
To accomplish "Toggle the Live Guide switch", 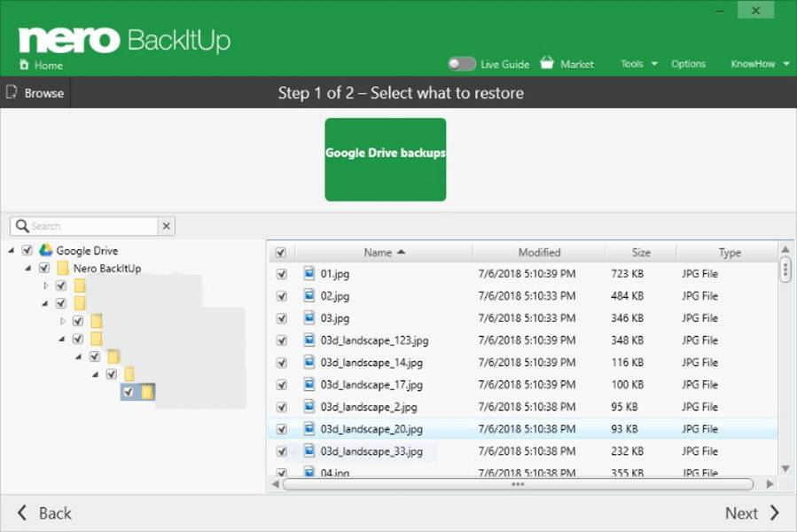I will tap(462, 64).
